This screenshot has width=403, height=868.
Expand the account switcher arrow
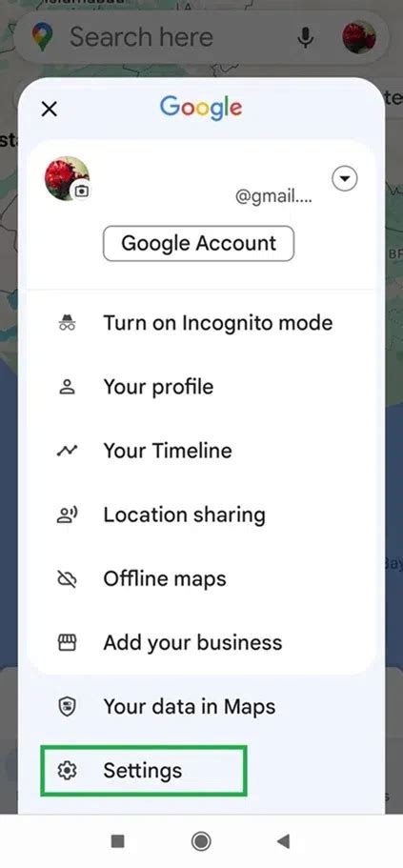344,179
